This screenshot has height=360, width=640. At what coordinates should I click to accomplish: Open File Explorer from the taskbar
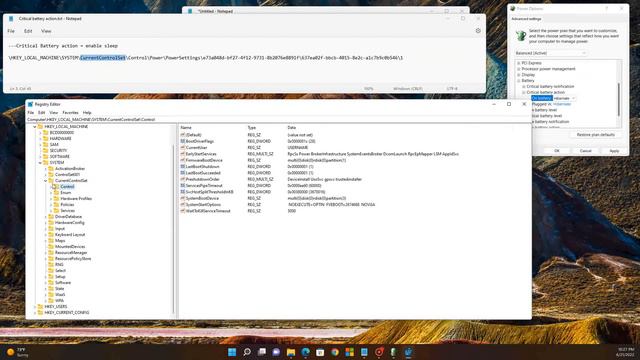coord(291,352)
